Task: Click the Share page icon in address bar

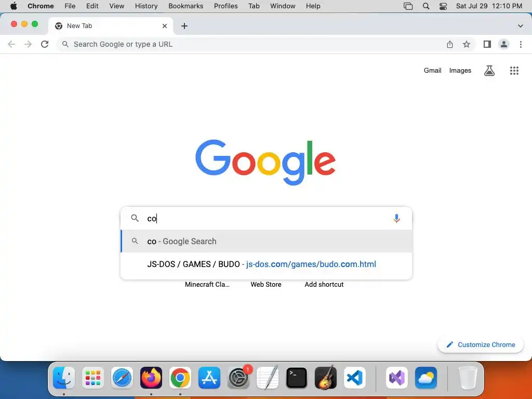Action: 449,44
